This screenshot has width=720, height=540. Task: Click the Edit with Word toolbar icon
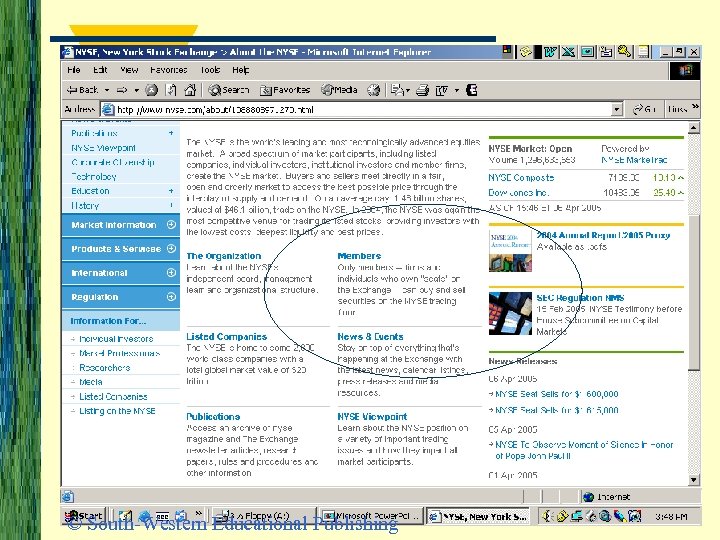click(x=441, y=90)
